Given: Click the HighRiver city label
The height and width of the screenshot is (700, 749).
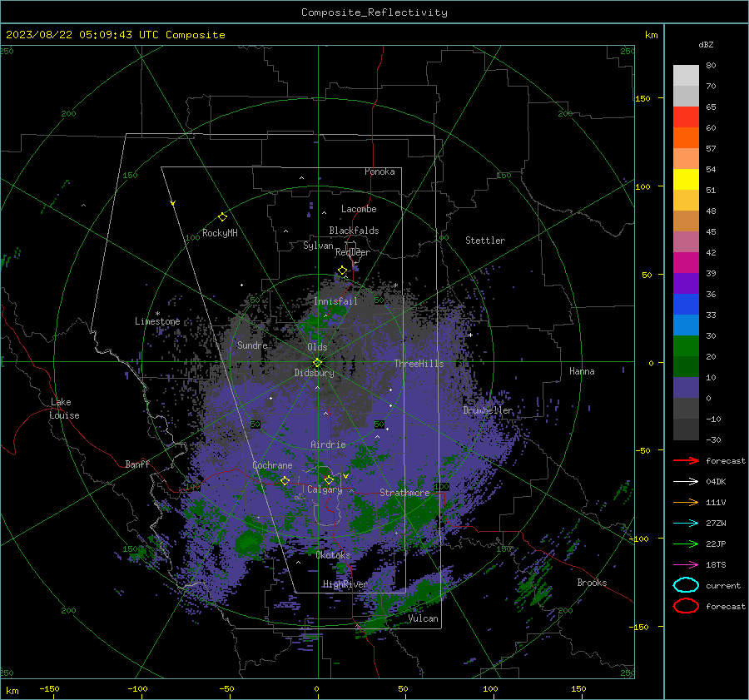Looking at the screenshot, I should 345,584.
